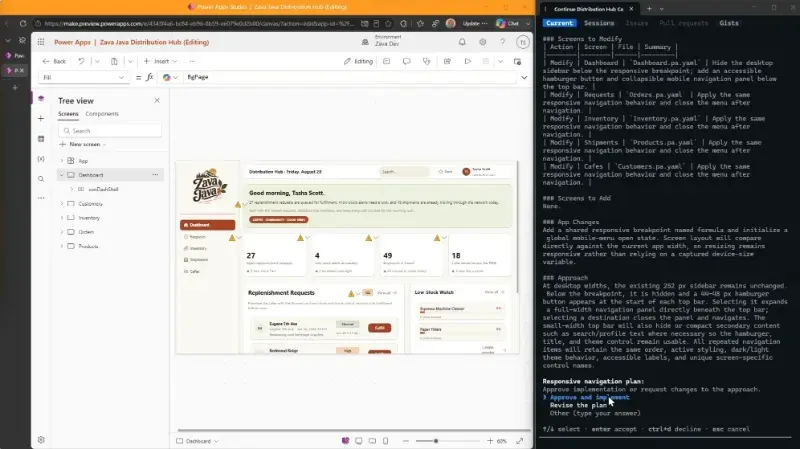Screen dimensions: 800x449
Task: Open the notifications bell in Power Apps
Action: point(462,42)
